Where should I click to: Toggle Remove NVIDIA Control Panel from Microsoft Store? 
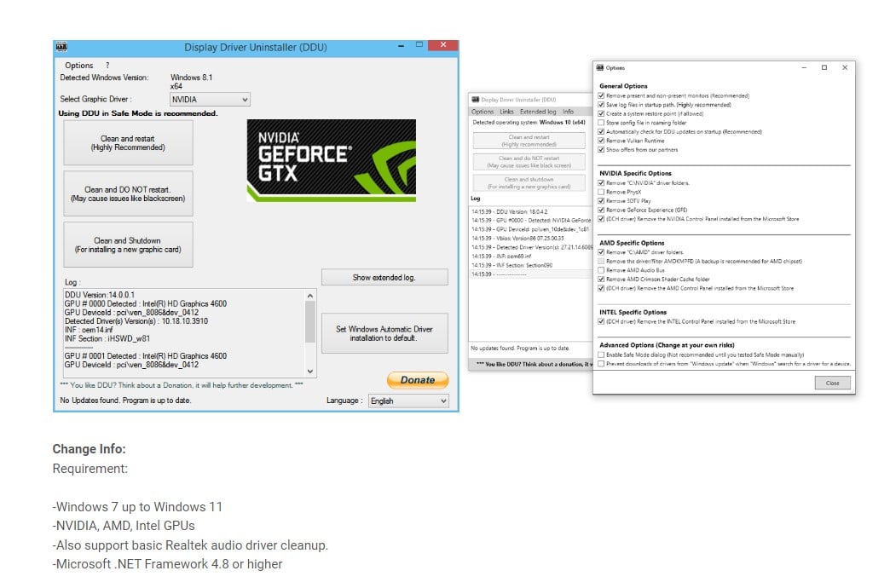(601, 219)
